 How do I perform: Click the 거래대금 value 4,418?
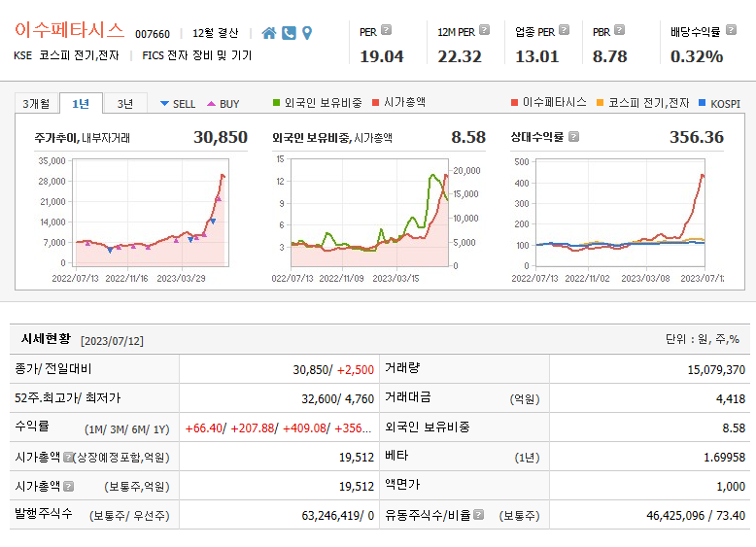(731, 399)
